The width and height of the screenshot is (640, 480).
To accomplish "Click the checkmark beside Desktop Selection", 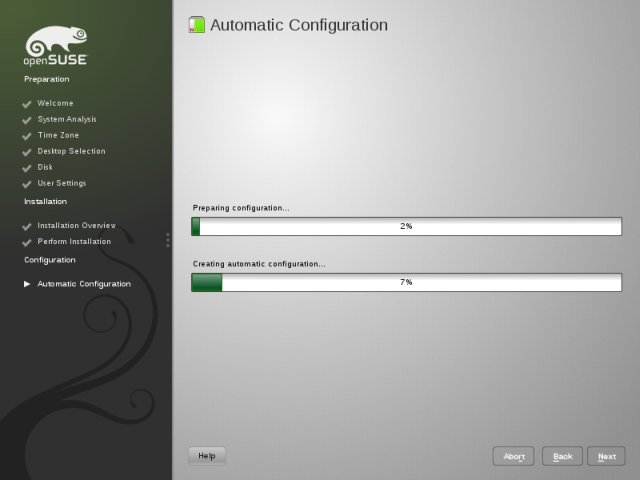I will click(27, 152).
